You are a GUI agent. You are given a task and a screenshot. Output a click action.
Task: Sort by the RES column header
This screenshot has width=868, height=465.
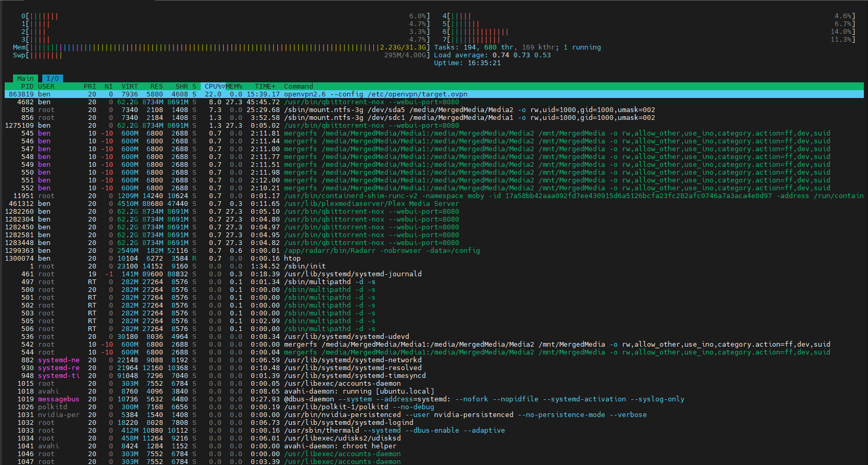pos(156,87)
